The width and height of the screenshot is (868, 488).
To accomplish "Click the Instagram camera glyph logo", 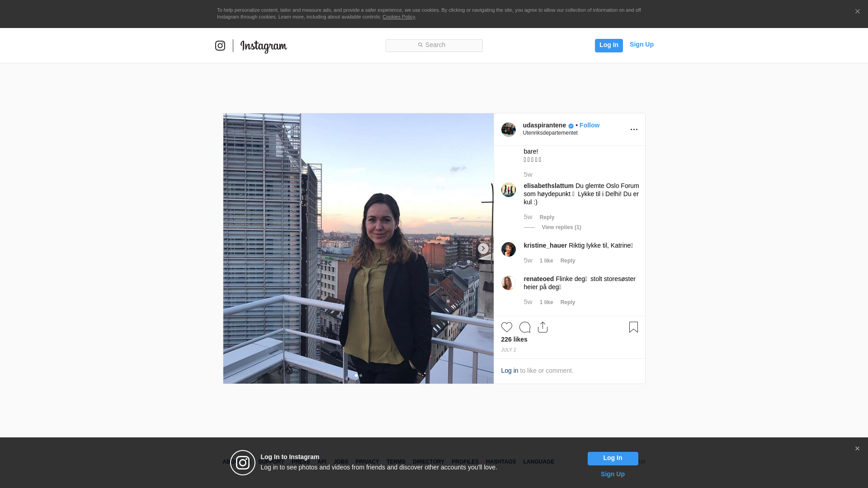I will (x=220, y=46).
